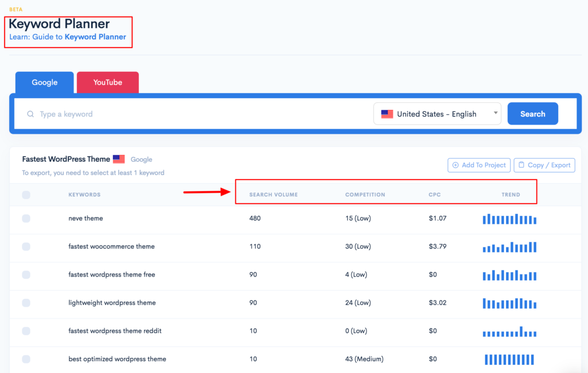Click search volume value 110
This screenshot has height=373, width=588.
(x=255, y=246)
